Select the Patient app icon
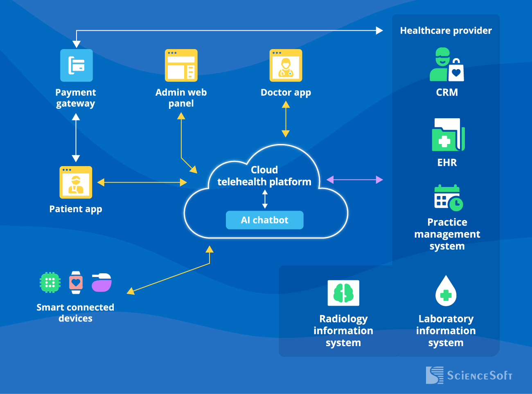This screenshot has width=532, height=394. tap(76, 182)
